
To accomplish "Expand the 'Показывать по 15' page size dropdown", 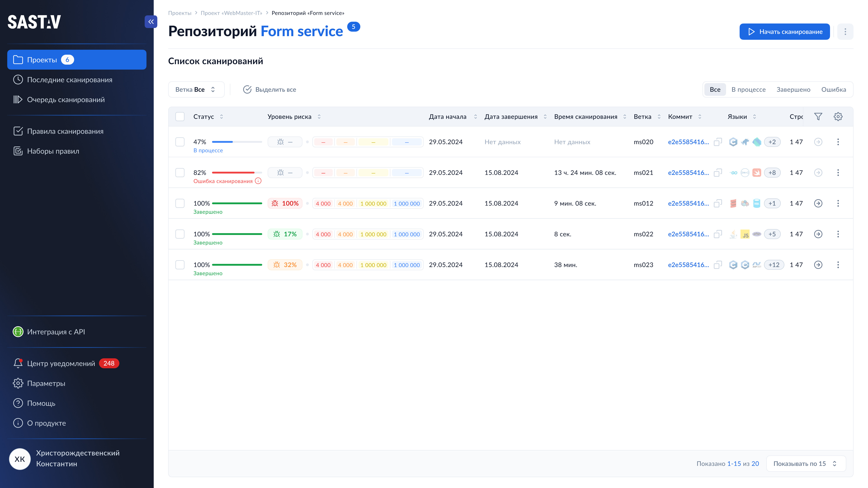I will [805, 464].
